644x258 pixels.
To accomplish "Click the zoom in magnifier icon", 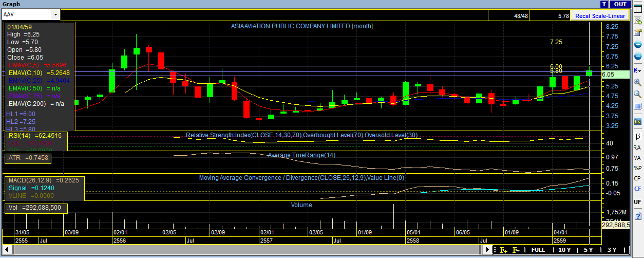I will tap(637, 82).
